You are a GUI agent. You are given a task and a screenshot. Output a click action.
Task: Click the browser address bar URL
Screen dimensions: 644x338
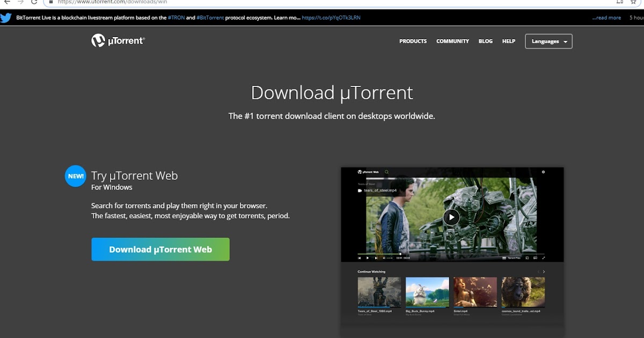click(x=112, y=2)
